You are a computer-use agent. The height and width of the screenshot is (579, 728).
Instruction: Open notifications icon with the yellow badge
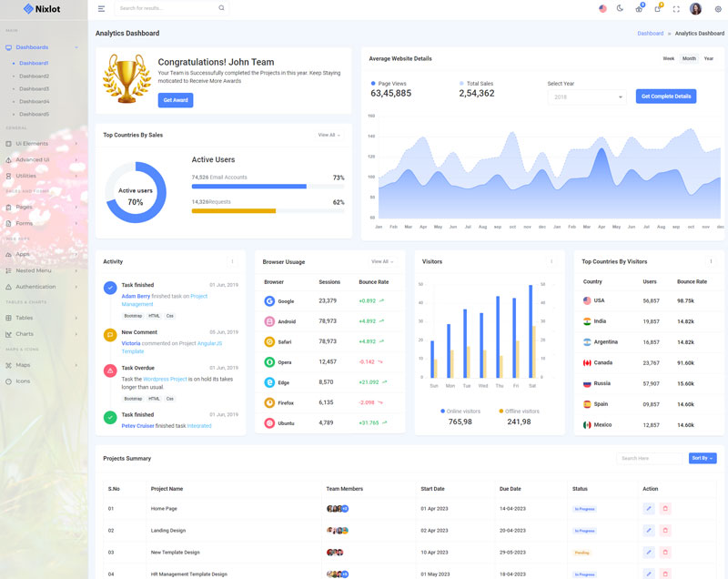[658, 8]
